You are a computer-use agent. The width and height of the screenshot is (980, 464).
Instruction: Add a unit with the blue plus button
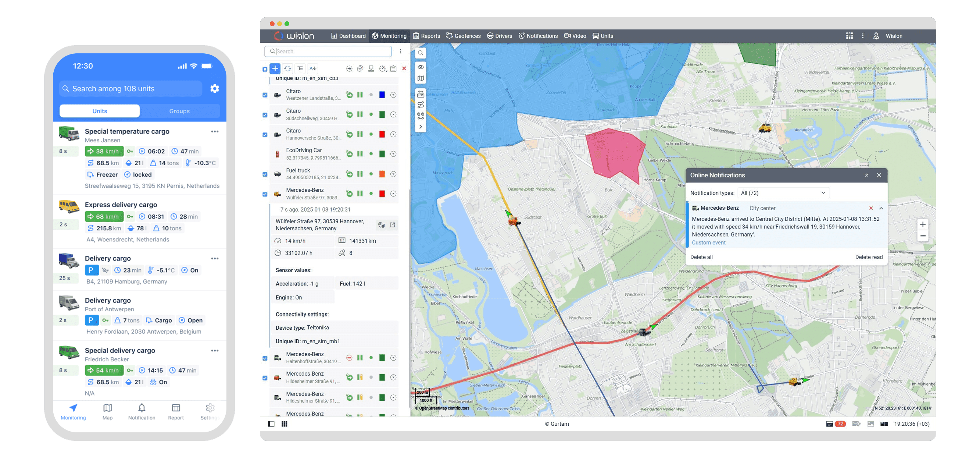pyautogui.click(x=275, y=68)
